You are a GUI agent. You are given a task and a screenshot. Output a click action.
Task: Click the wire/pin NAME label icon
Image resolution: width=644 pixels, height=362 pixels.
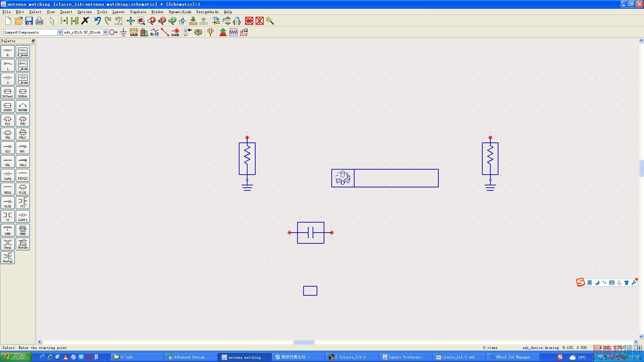[x=175, y=32]
